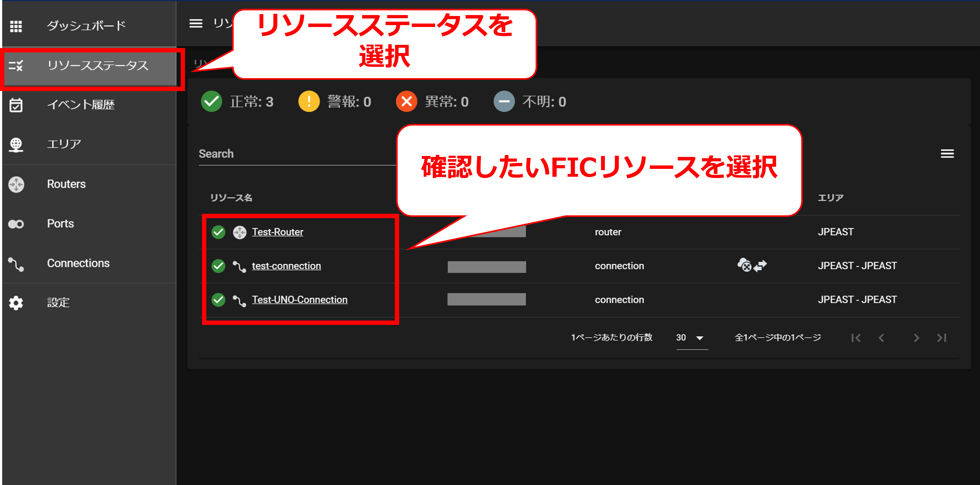980x485 pixels.
Task: Filter by 異常 red error status
Action: tap(406, 102)
